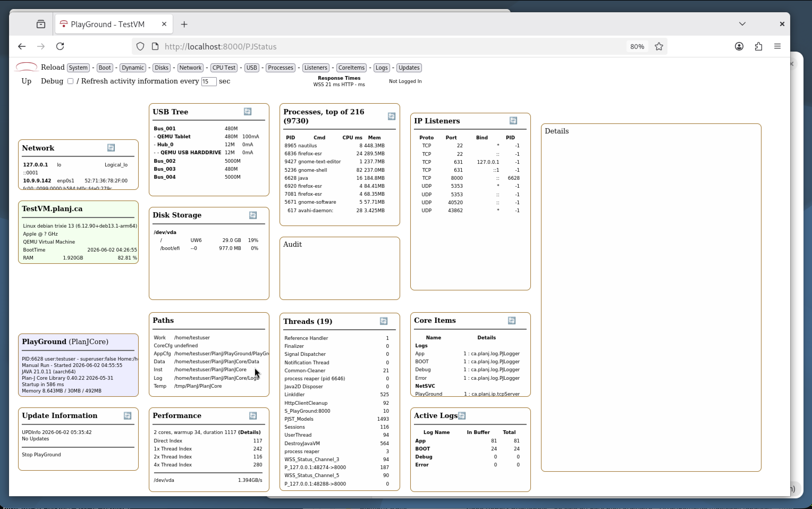The width and height of the screenshot is (812, 509).
Task: Click the Reload link beside logo
Action: [x=53, y=67]
